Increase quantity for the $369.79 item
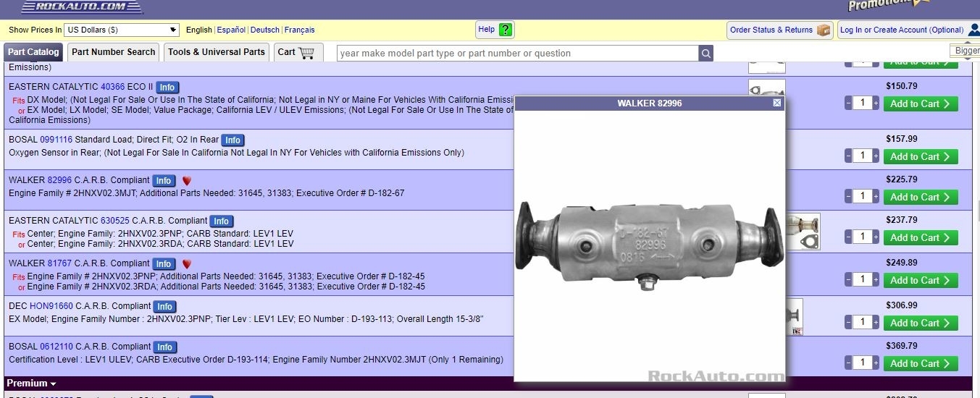 coord(876,363)
